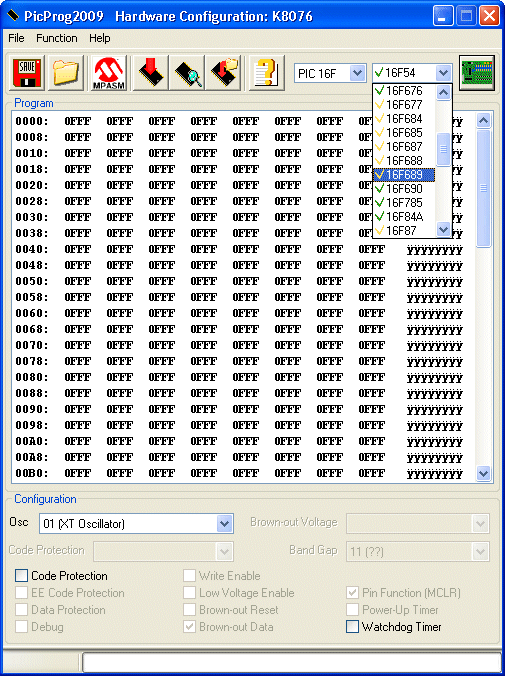The height and width of the screenshot is (676, 505).
Task: Enable the Code Protection checkbox
Action: (x=21, y=576)
